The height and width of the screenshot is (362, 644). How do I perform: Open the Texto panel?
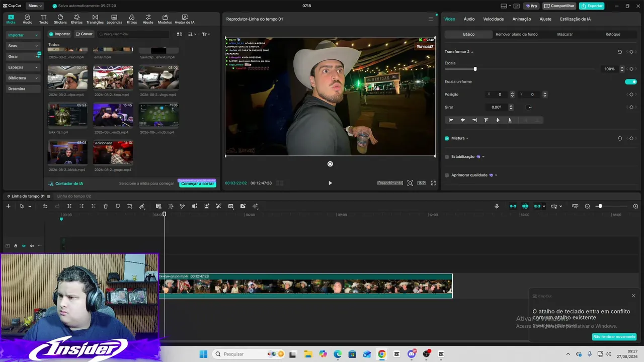(44, 19)
